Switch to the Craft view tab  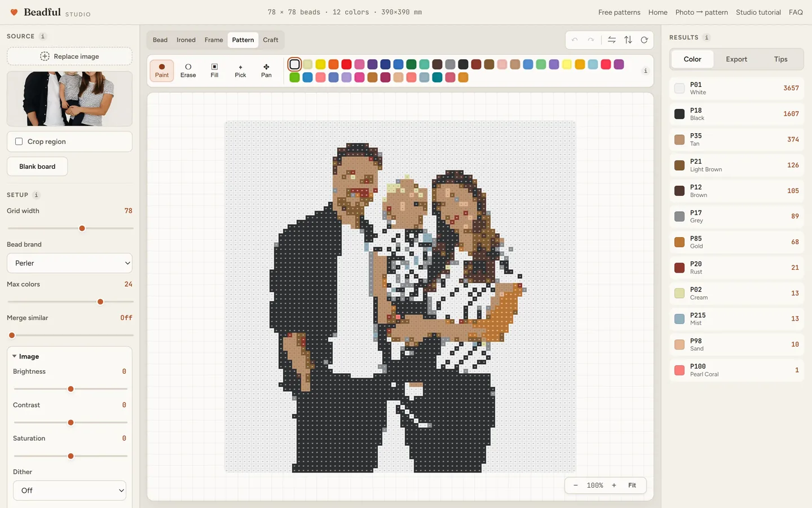[271, 40]
